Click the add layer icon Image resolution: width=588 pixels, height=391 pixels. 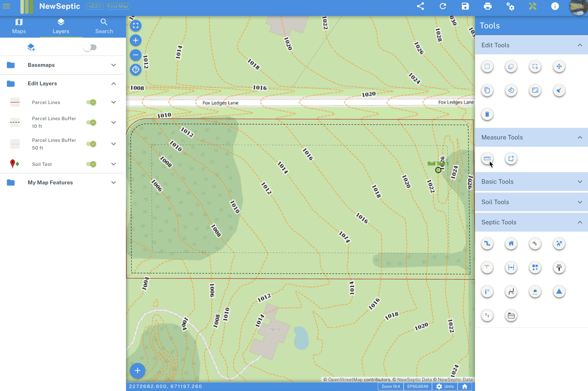coord(31,48)
